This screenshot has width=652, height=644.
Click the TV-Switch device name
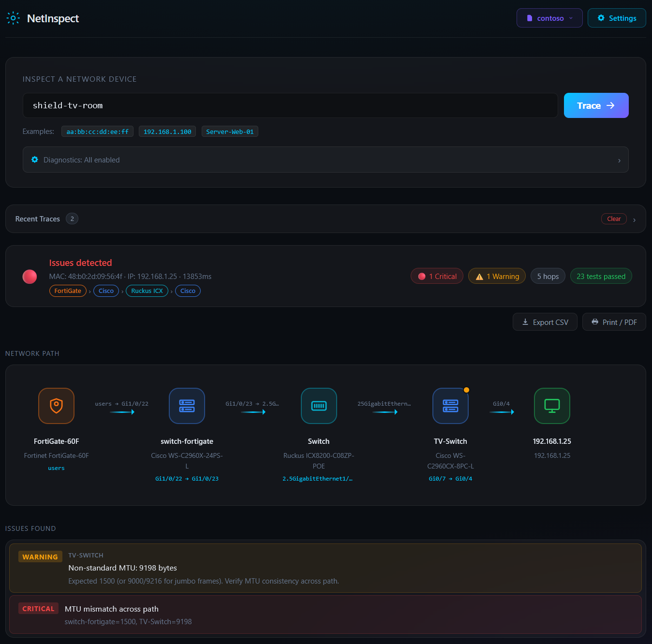[x=450, y=441]
